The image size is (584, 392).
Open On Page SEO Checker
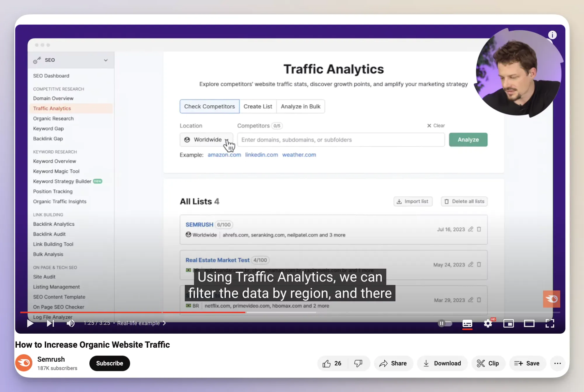(x=59, y=307)
